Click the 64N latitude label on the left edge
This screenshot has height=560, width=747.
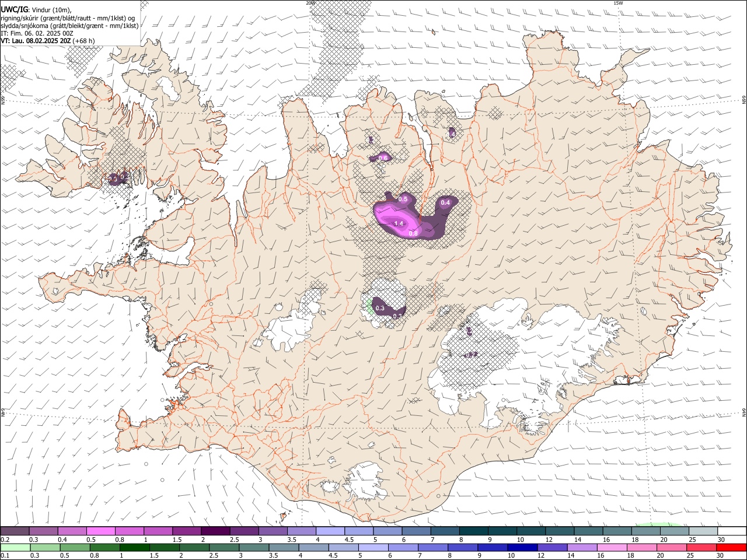tap(3, 412)
